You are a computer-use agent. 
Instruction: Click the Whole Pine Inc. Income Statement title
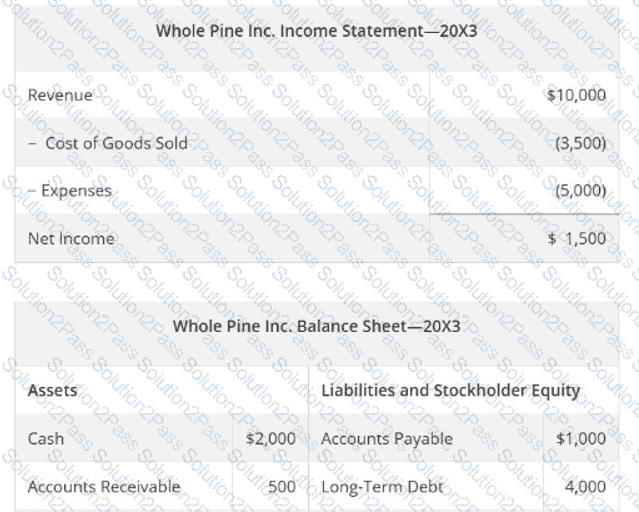click(316, 31)
